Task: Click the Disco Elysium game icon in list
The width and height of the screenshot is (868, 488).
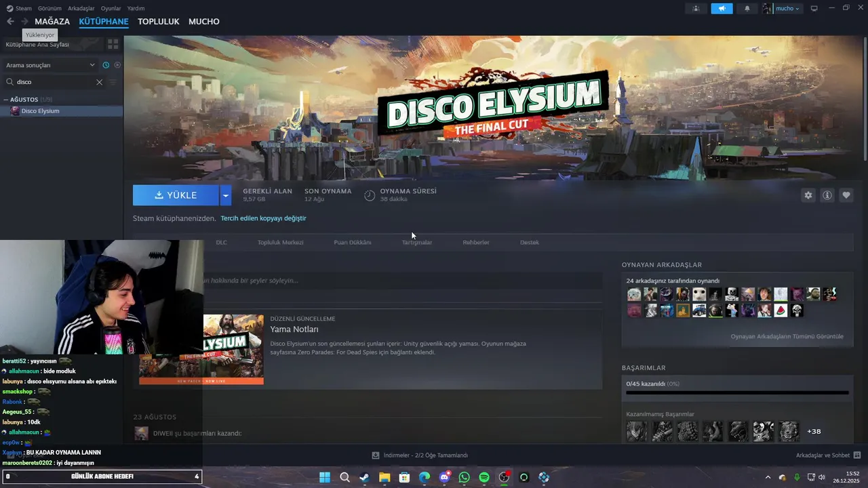Action: pos(15,111)
